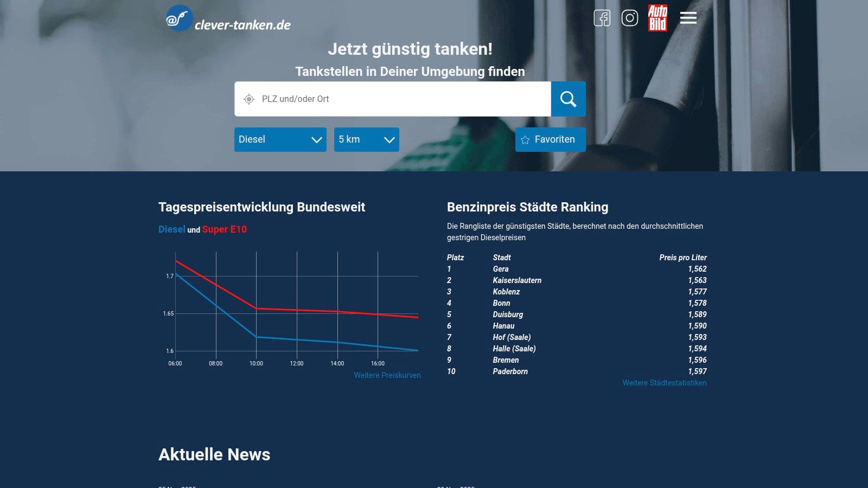Toggle the Super E10 price curve
Screen dimensions: 868x488
[x=225, y=229]
